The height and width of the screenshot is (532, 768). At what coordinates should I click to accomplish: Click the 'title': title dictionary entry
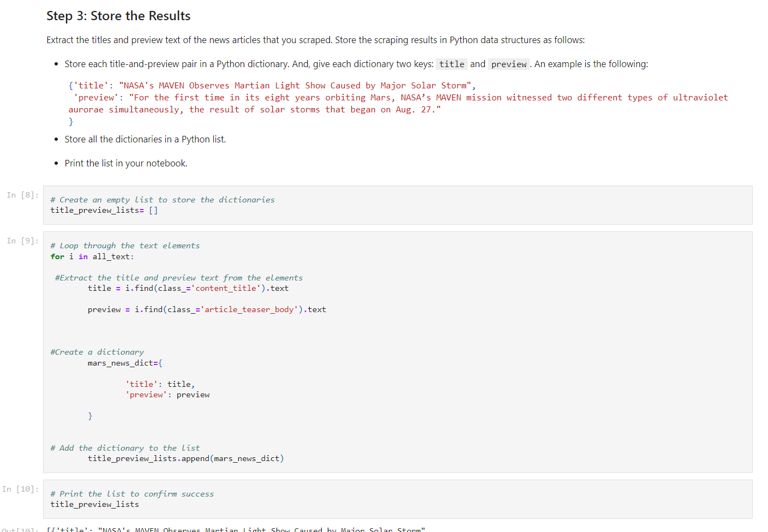[x=160, y=384]
